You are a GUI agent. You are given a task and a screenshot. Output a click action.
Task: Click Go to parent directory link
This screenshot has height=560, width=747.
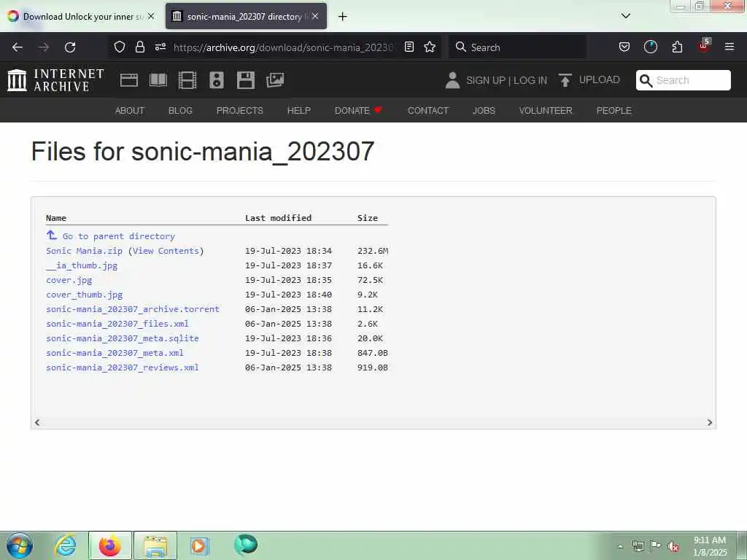tap(119, 236)
